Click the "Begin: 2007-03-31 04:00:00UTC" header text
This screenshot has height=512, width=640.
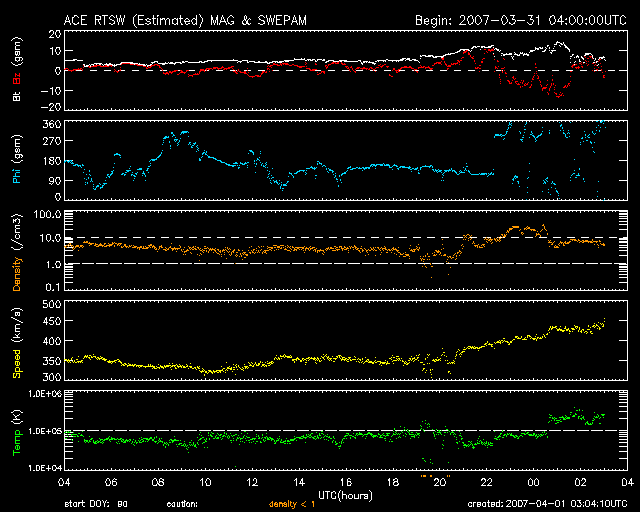[x=521, y=20]
